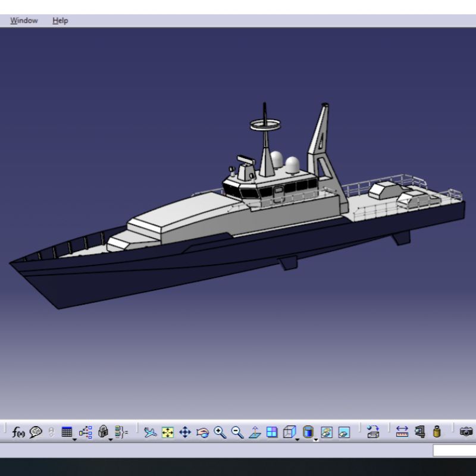Viewport: 476px width, 476px height.
Task: Select the Zoom Out tool
Action: pyautogui.click(x=236, y=433)
